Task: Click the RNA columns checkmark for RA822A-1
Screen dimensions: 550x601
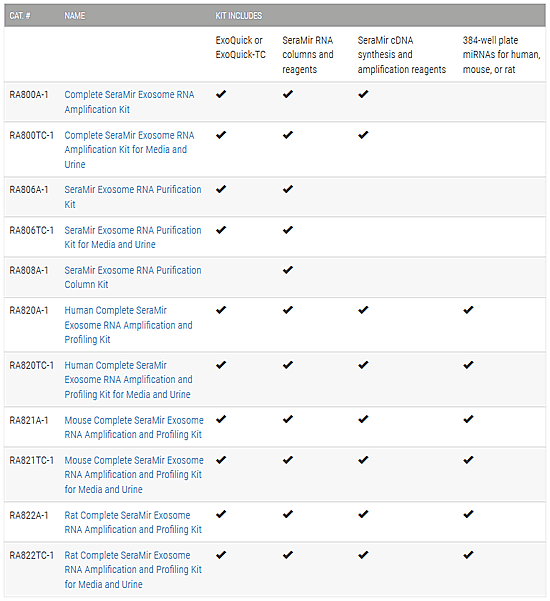Action: tap(288, 515)
